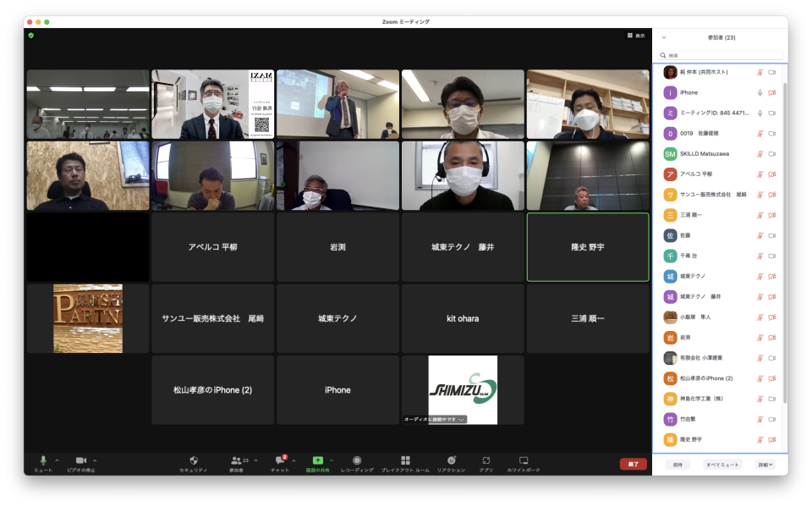The width and height of the screenshot is (812, 507).
Task: Toggle the microphone icon for participant iPhone
Action: (x=760, y=92)
